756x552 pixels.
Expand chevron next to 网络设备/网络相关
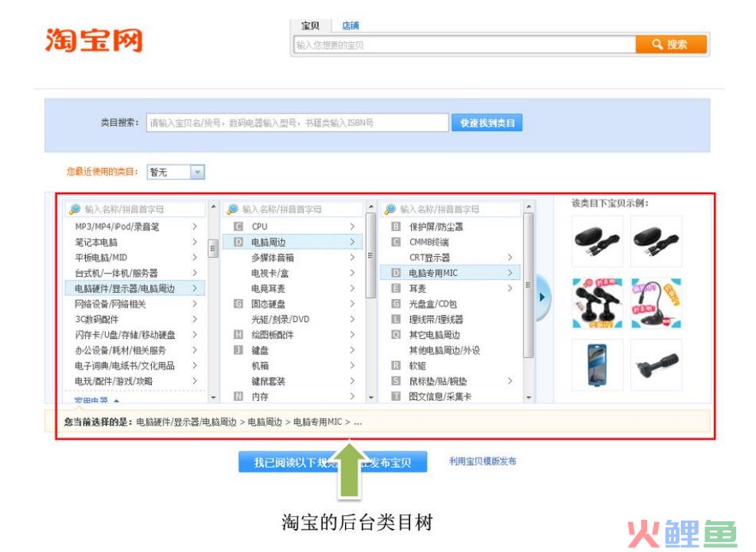point(195,304)
